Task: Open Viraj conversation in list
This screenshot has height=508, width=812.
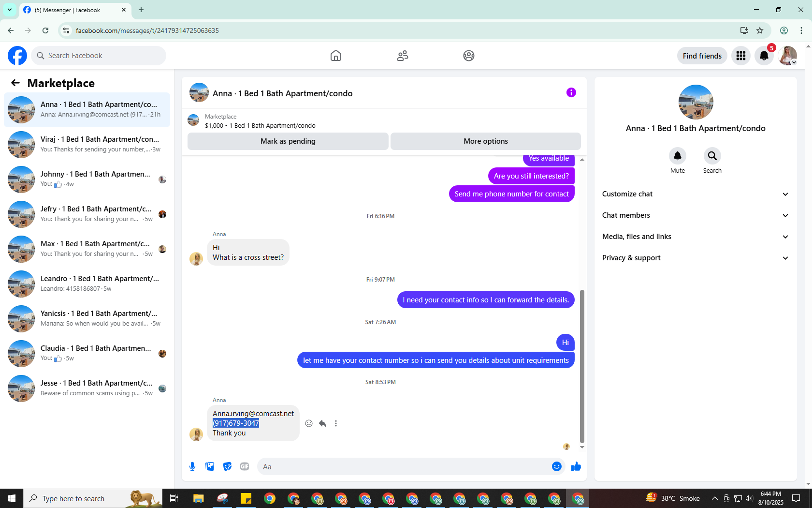Action: click(87, 145)
